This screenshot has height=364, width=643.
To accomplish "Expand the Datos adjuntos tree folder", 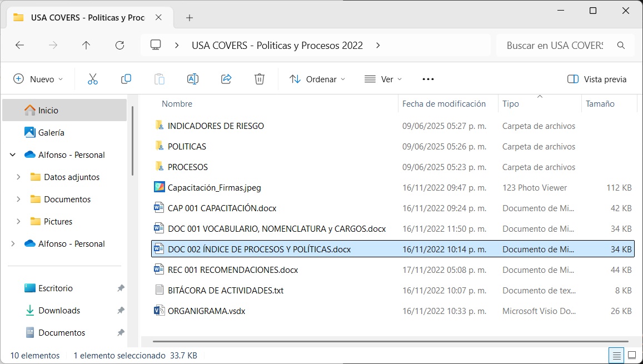I will tap(19, 177).
